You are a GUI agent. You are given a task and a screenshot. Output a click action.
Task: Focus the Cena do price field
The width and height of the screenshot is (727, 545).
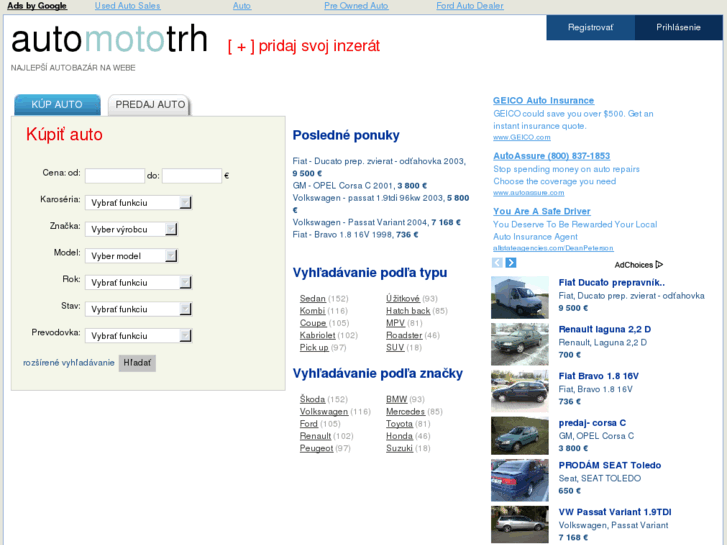coord(192,176)
